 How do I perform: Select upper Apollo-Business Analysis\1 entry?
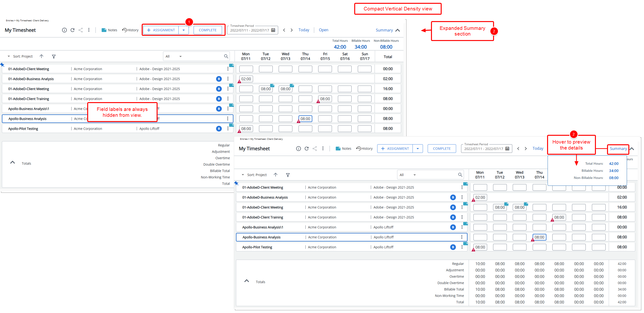pos(118,109)
